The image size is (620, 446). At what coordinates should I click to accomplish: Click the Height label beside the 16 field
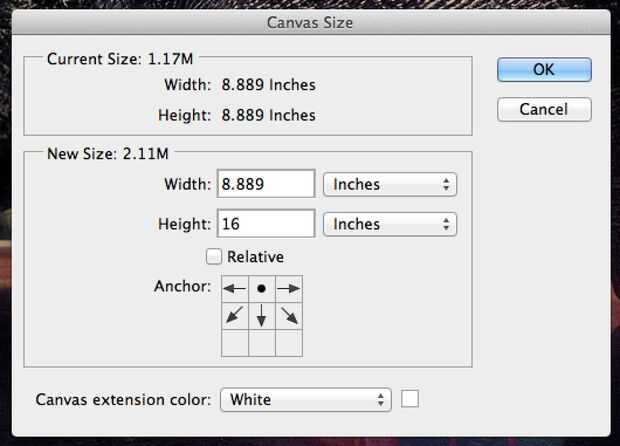click(x=185, y=224)
